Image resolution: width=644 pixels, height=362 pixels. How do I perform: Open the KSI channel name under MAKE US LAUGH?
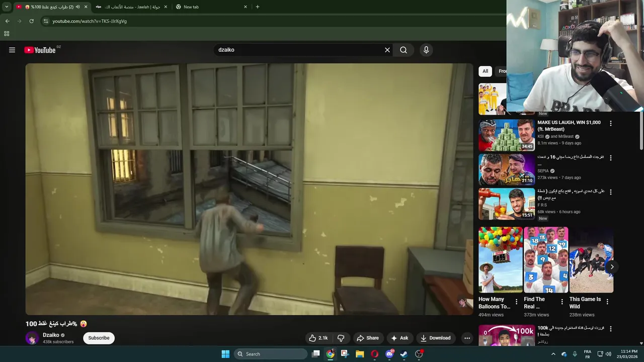(x=540, y=136)
